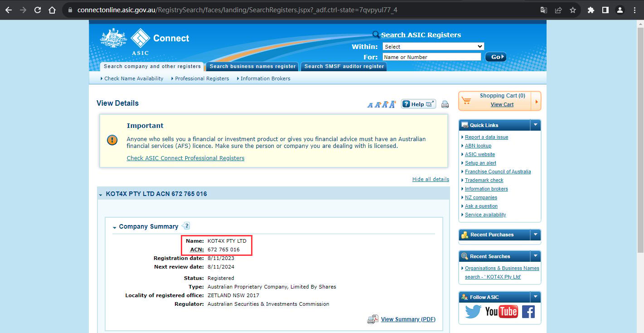Click the share page icon in address bar
Image resolution: width=644 pixels, height=333 pixels.
point(558,10)
